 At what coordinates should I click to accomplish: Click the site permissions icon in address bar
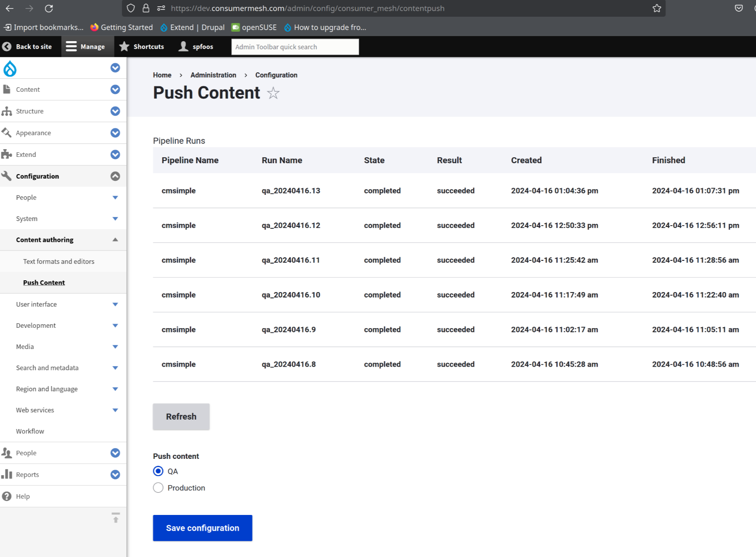click(161, 8)
